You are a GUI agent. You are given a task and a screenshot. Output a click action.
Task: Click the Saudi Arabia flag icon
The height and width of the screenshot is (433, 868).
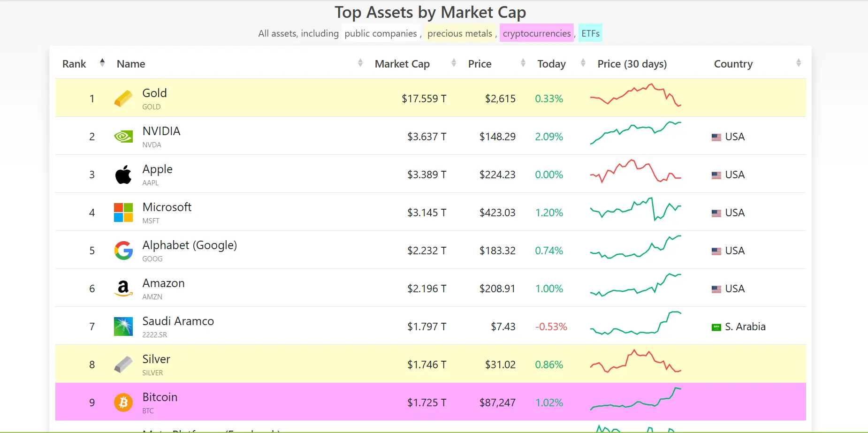coord(716,327)
